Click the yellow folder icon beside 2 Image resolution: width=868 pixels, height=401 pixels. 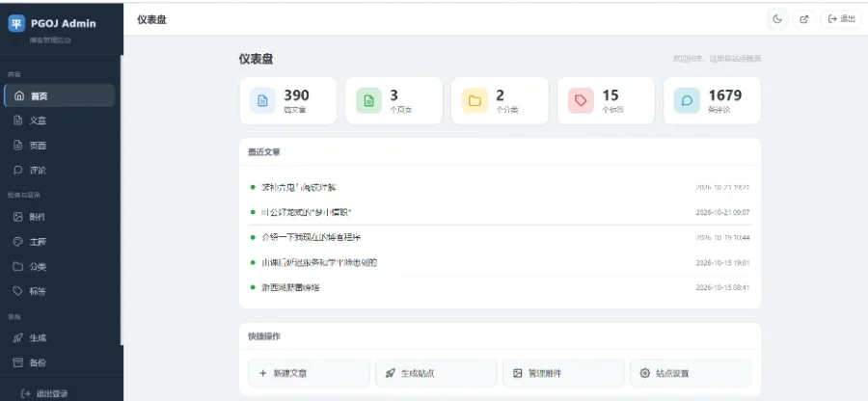click(x=475, y=100)
